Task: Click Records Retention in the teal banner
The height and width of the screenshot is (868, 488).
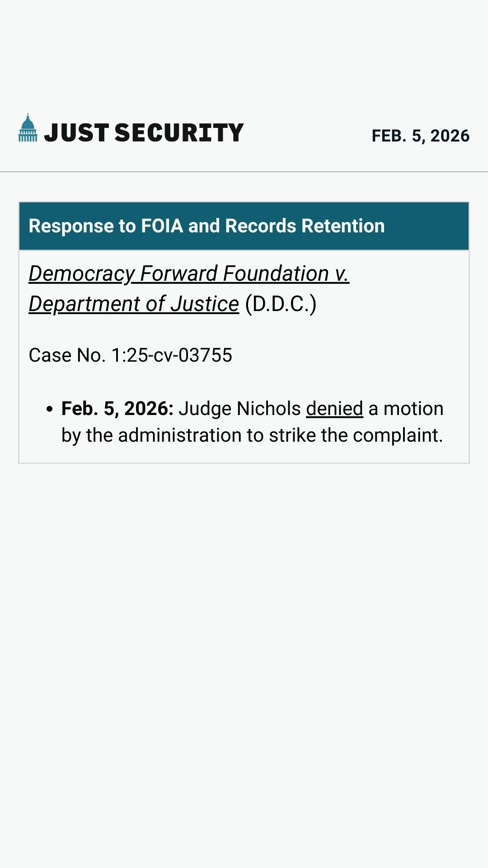Action: (x=305, y=226)
